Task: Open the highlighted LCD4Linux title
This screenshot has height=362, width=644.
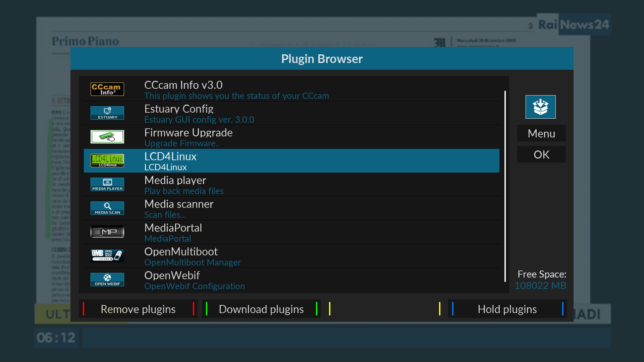Action: click(170, 157)
